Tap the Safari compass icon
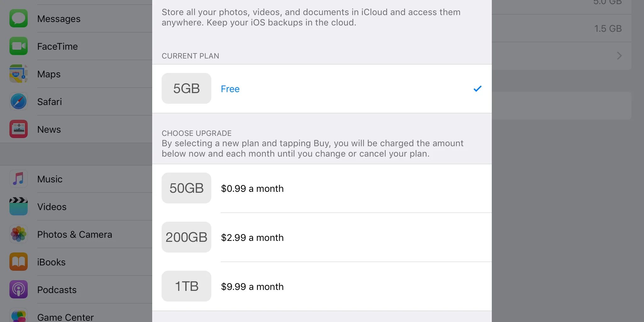This screenshot has height=322, width=644. click(19, 102)
